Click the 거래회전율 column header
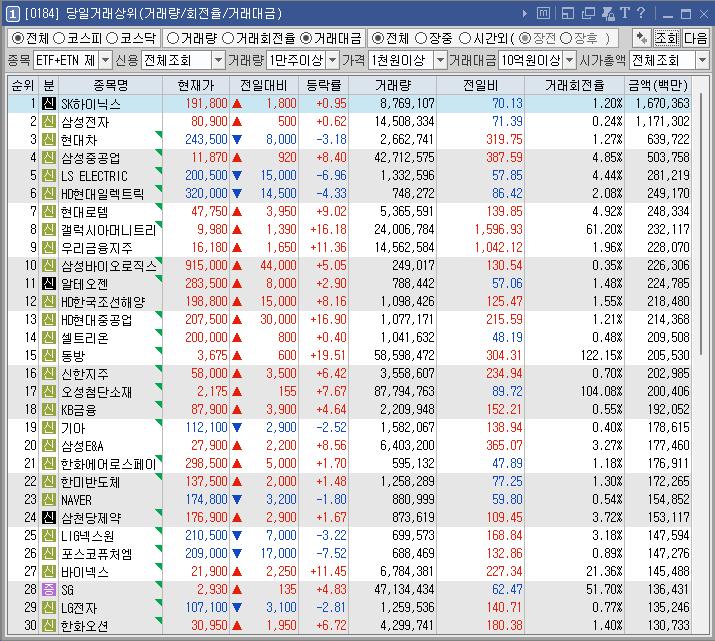This screenshot has height=641, width=715. click(x=574, y=85)
